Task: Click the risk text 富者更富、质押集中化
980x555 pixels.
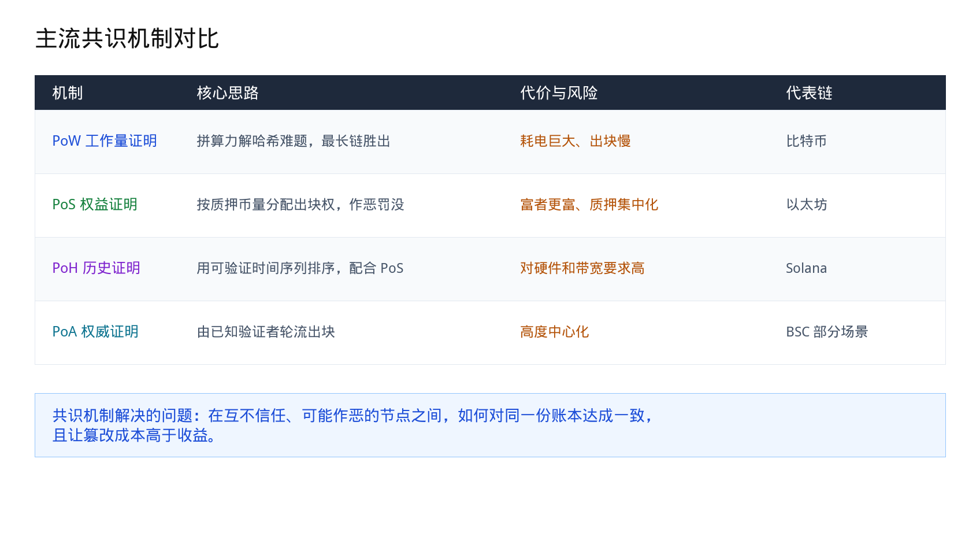Action: point(589,205)
